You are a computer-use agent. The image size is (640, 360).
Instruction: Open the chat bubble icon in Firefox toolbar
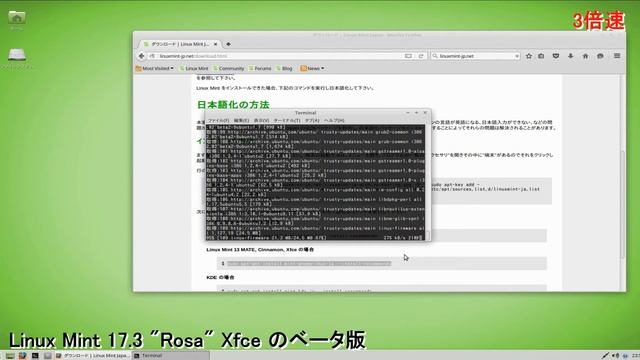pos(600,56)
